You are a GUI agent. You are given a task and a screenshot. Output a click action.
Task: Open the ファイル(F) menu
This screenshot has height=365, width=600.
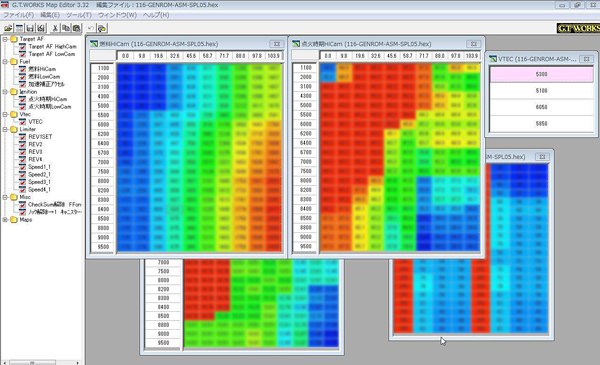click(x=18, y=15)
